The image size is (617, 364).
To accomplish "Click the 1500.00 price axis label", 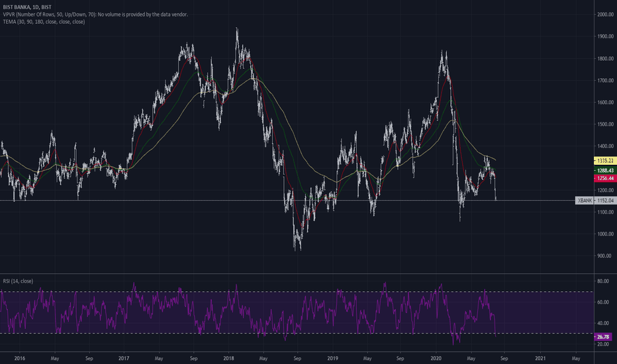I will (x=605, y=124).
